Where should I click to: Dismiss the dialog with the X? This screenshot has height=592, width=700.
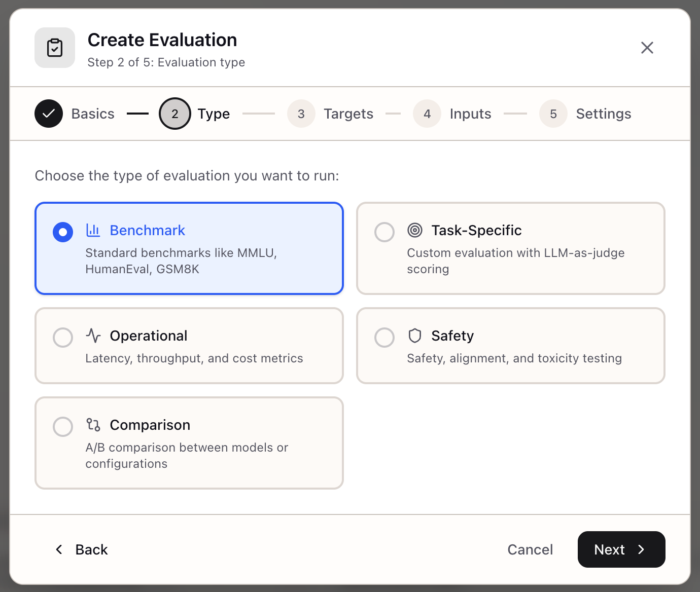point(647,47)
